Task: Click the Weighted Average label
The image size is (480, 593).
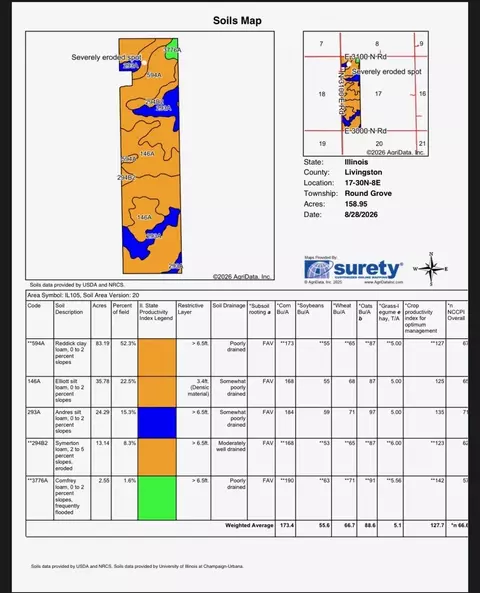Action: [249, 525]
